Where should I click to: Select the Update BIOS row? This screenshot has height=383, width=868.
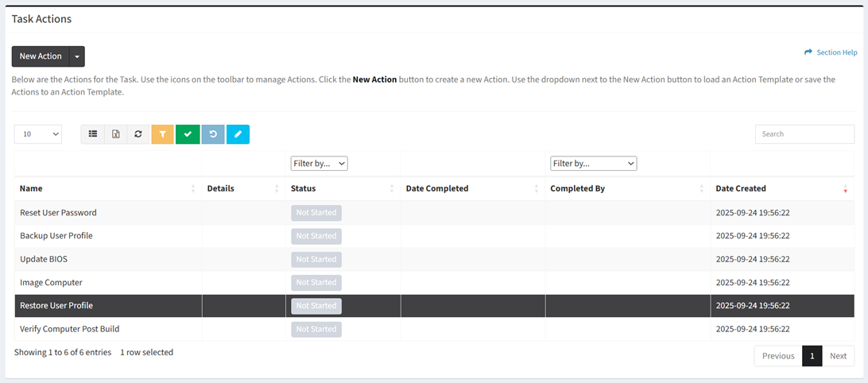point(44,259)
